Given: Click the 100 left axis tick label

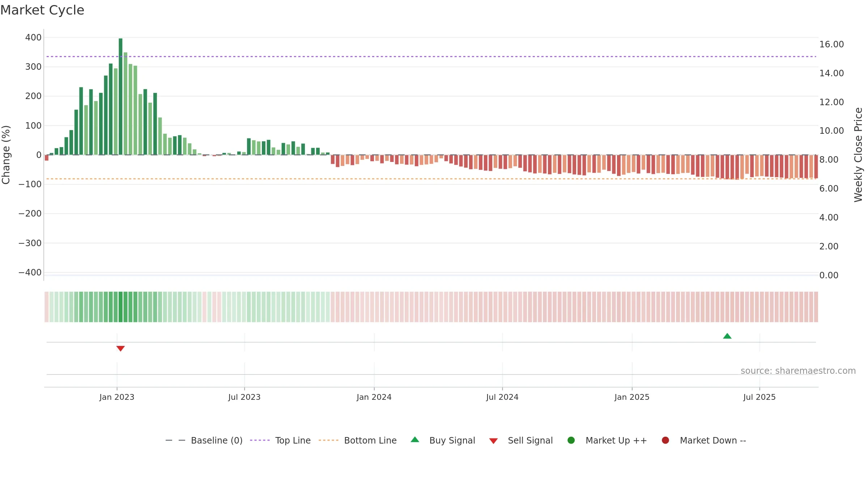Looking at the screenshot, I should pyautogui.click(x=33, y=126).
